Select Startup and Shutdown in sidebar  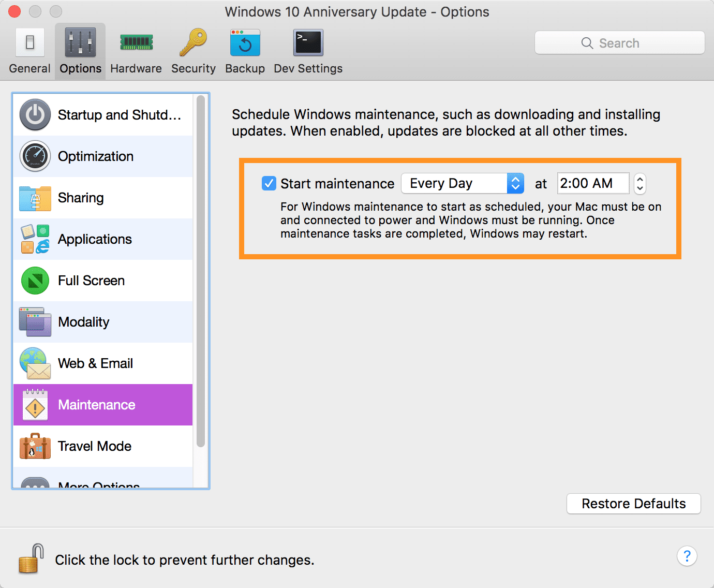(x=120, y=115)
